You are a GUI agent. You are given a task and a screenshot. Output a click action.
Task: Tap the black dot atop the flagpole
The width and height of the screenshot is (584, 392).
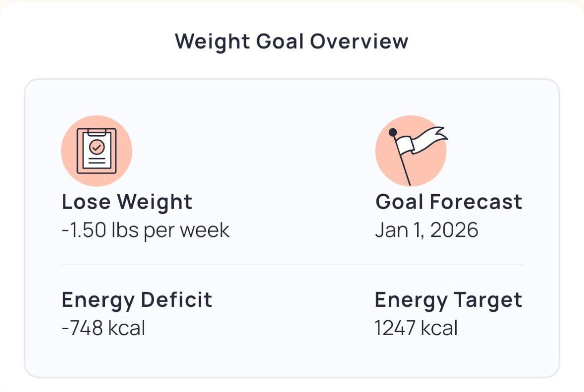pos(393,132)
